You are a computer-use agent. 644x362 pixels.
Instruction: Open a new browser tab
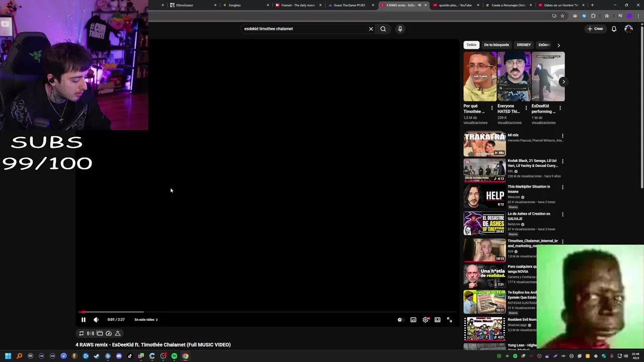592,5
